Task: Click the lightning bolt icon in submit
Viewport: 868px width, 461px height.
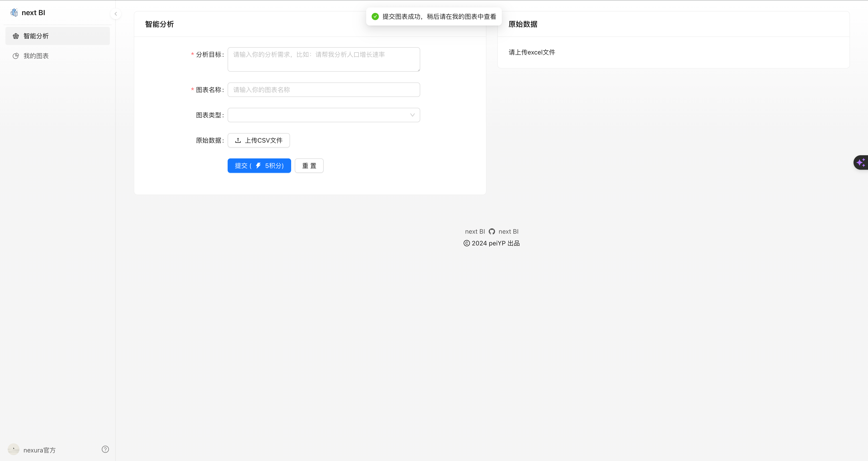Action: coord(258,165)
